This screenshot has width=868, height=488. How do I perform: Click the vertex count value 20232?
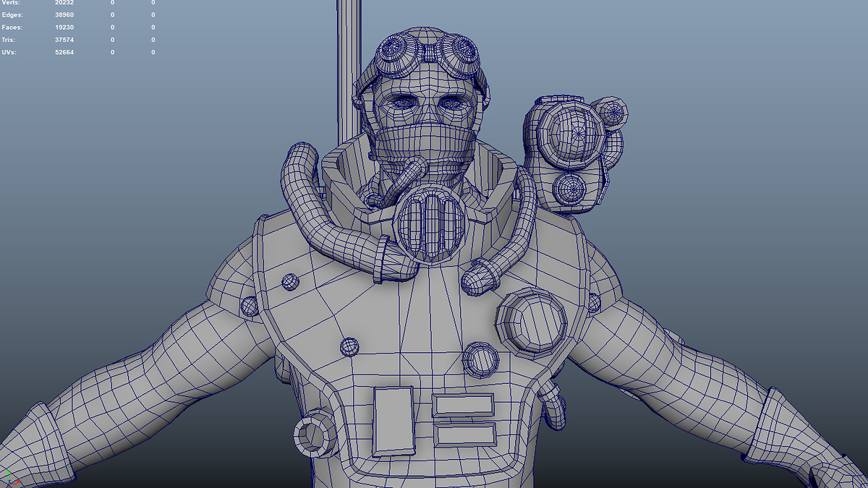(x=64, y=3)
